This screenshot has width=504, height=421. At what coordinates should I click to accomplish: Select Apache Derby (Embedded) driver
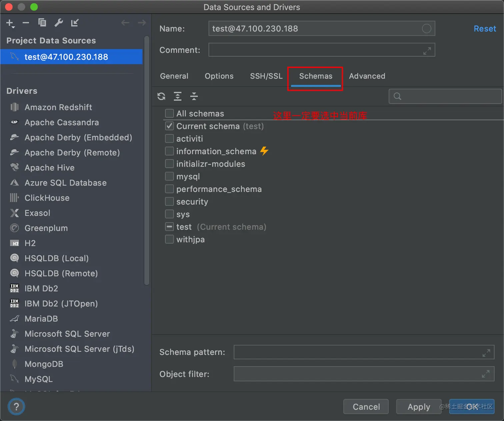[x=78, y=138]
